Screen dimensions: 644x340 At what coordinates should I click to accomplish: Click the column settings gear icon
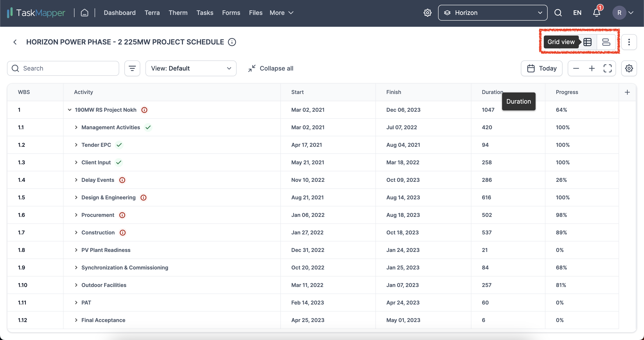point(629,68)
